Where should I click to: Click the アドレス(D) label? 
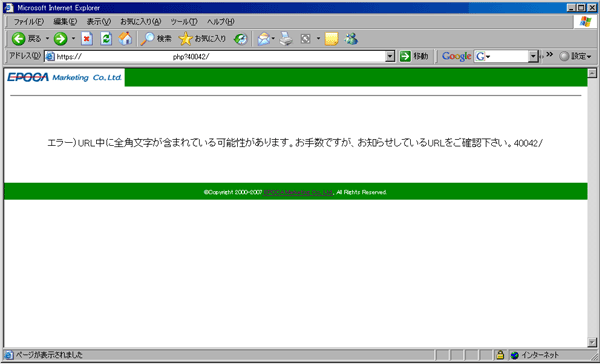pyautogui.click(x=25, y=56)
